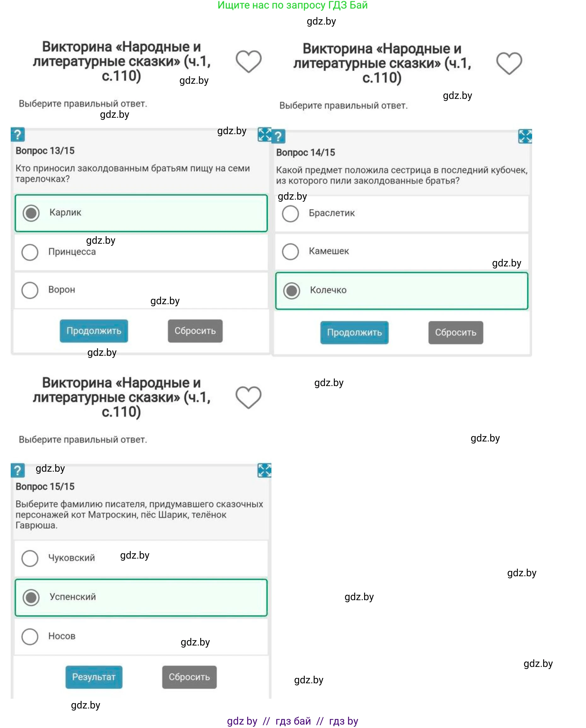Select the Ворон radio option
This screenshot has width=586, height=728.
(x=30, y=290)
